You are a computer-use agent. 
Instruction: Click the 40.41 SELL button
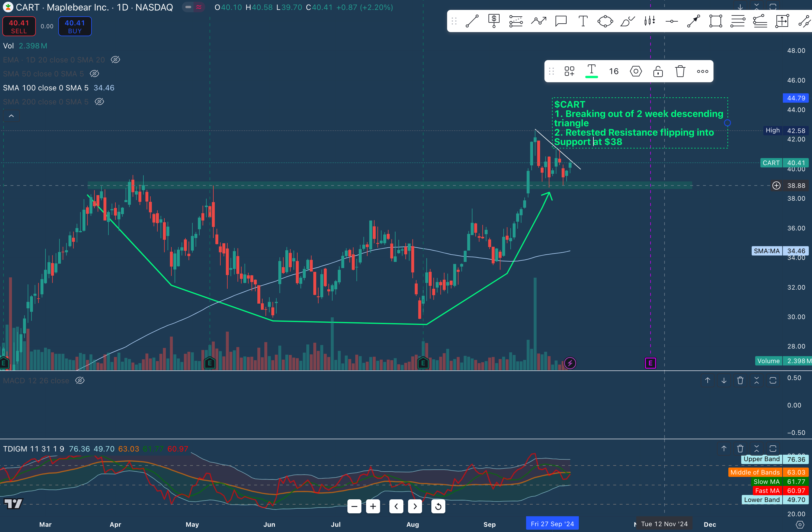19,26
